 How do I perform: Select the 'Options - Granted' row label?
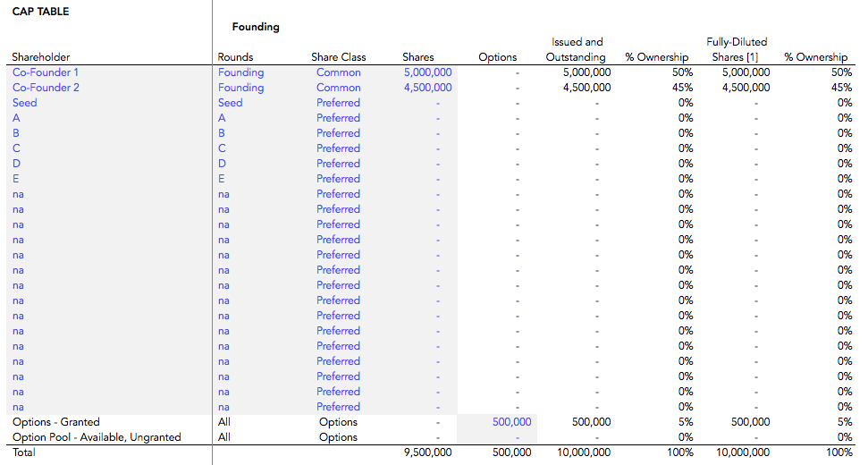[56, 422]
